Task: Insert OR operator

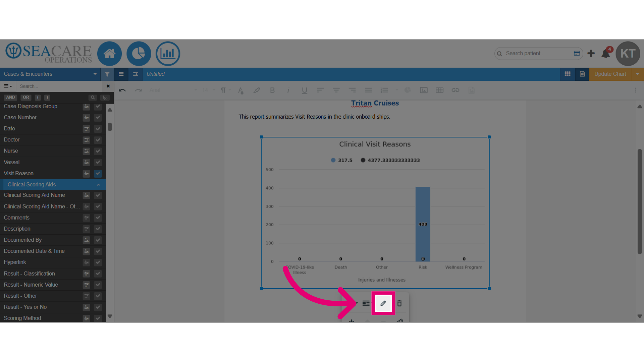Action: [26, 98]
